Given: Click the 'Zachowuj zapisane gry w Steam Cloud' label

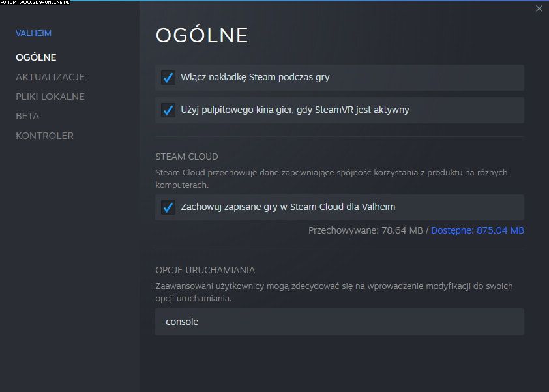Looking at the screenshot, I should pos(288,207).
